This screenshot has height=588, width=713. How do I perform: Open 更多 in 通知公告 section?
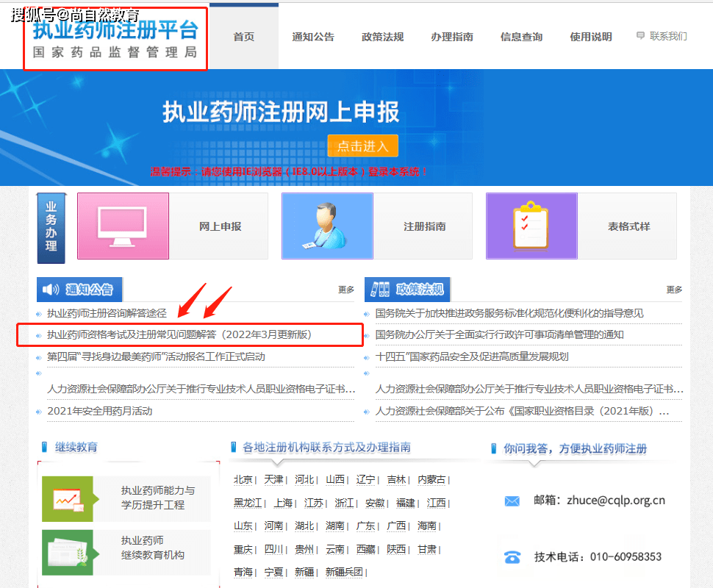point(346,290)
